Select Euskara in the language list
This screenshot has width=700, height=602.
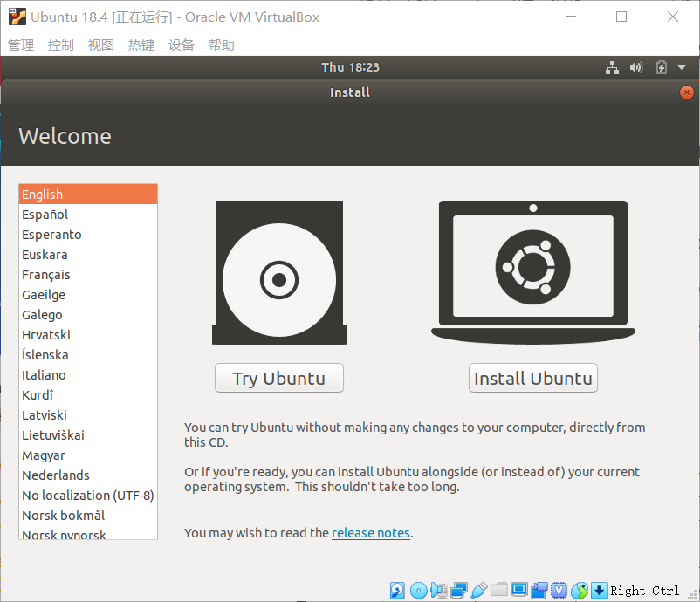(88, 255)
